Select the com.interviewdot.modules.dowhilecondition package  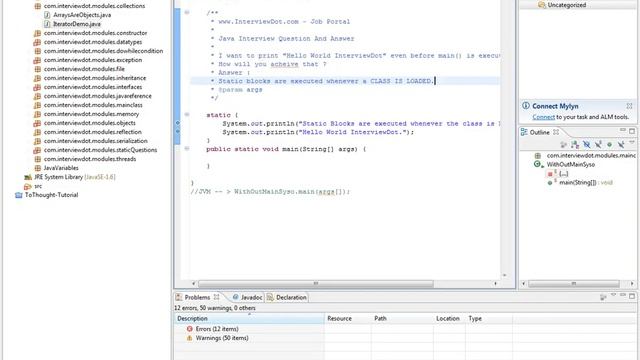click(103, 51)
